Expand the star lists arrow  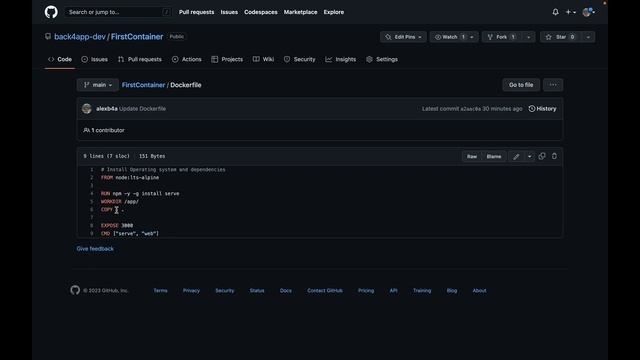(x=588, y=37)
